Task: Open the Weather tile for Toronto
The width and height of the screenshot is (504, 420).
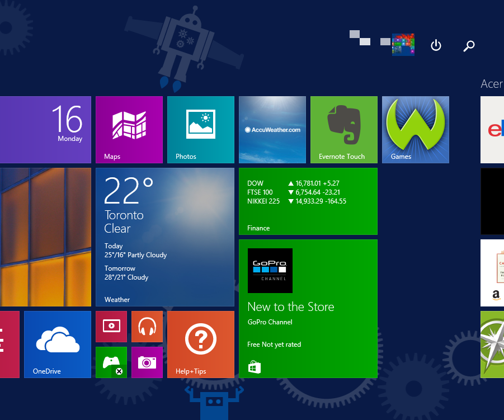Action: 165,237
